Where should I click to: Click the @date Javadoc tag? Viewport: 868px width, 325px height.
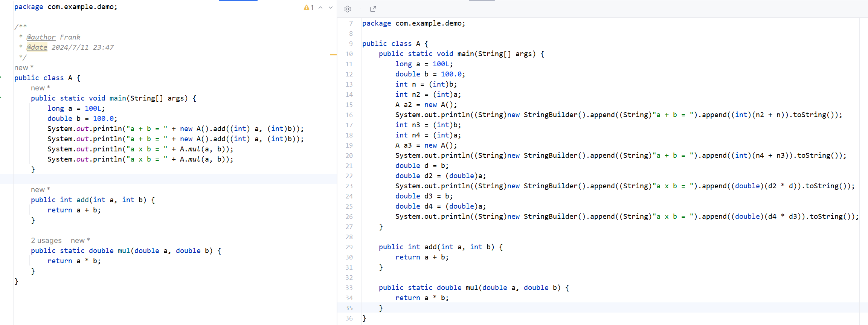click(37, 47)
